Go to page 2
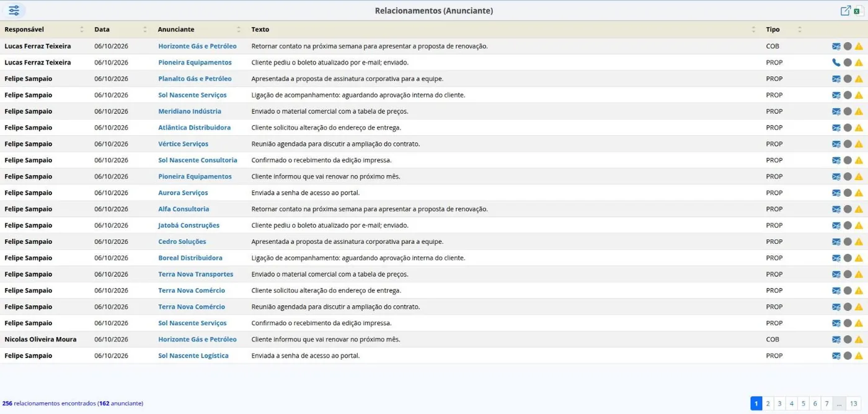 coord(768,403)
